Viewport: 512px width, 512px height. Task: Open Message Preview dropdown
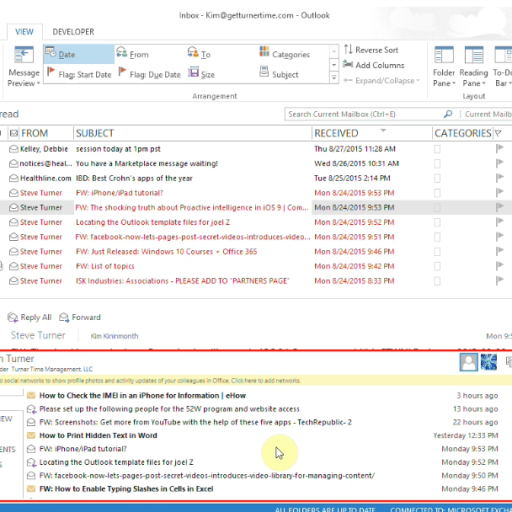(24, 67)
